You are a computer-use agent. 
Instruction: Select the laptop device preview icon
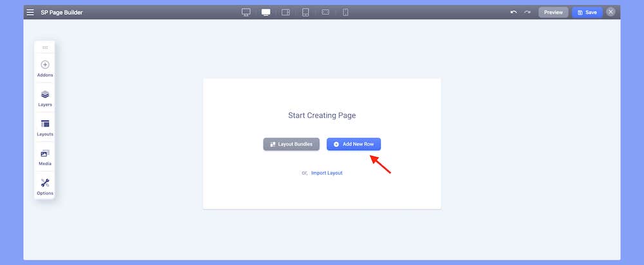(265, 12)
